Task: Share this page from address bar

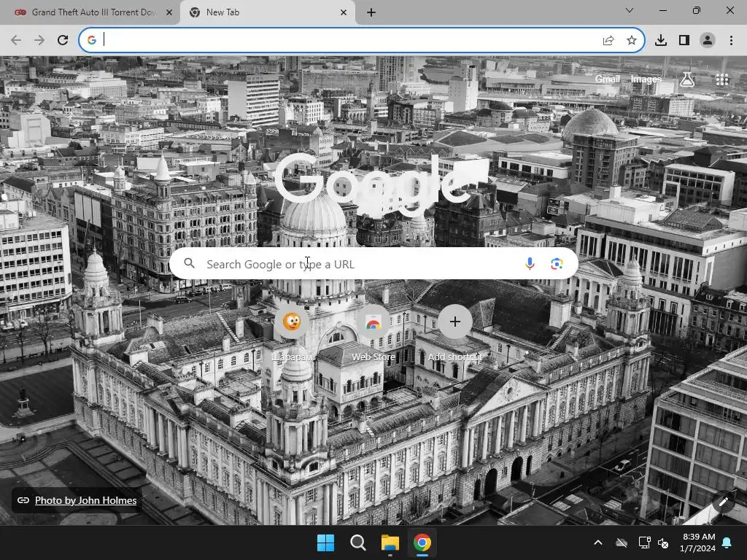Action: click(608, 41)
